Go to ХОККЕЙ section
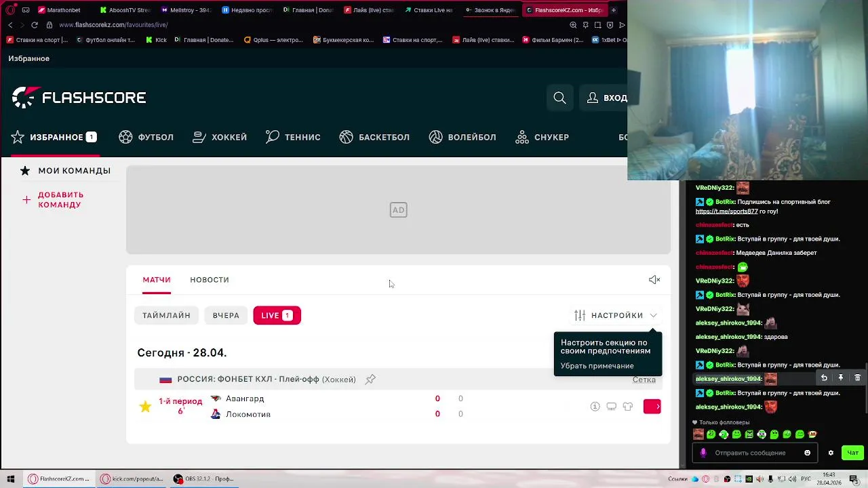This screenshot has height=488, width=868. [x=220, y=137]
